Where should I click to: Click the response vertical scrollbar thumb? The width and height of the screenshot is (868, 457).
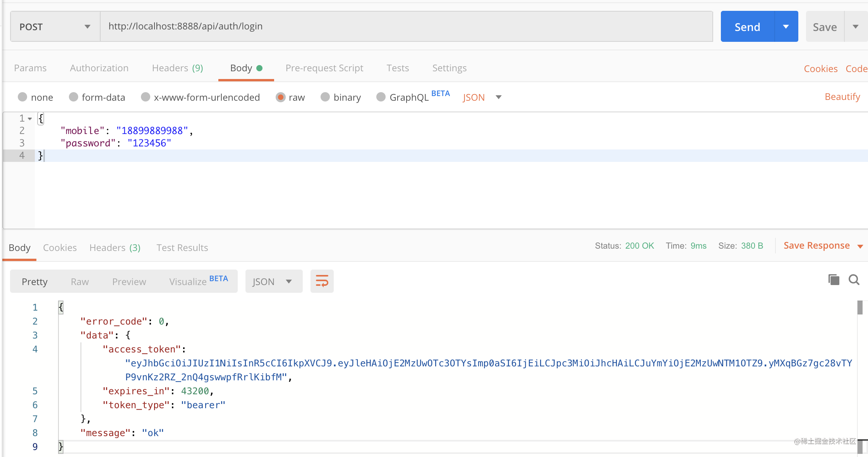coord(859,308)
